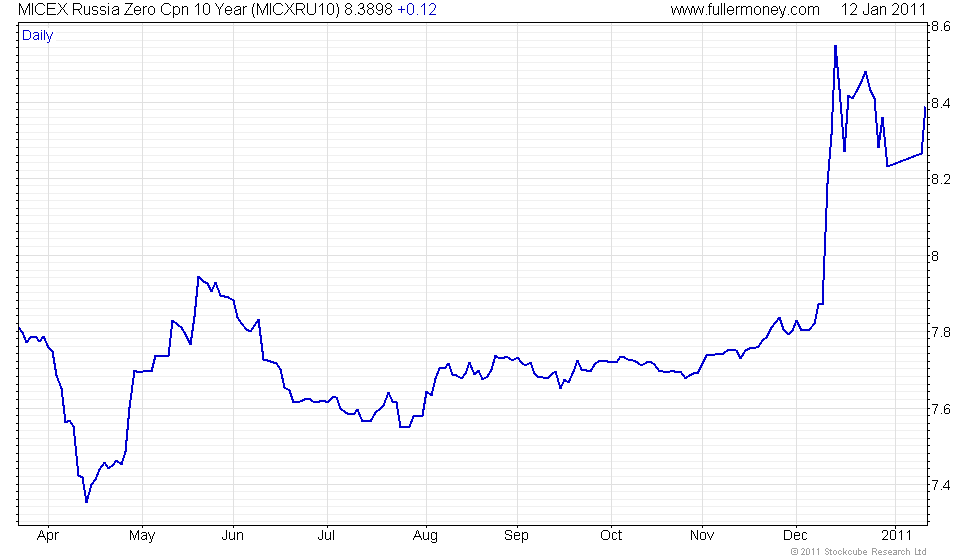The height and width of the screenshot is (560, 980).
Task: Click the 8.6 y-axis label
Action: click(941, 26)
